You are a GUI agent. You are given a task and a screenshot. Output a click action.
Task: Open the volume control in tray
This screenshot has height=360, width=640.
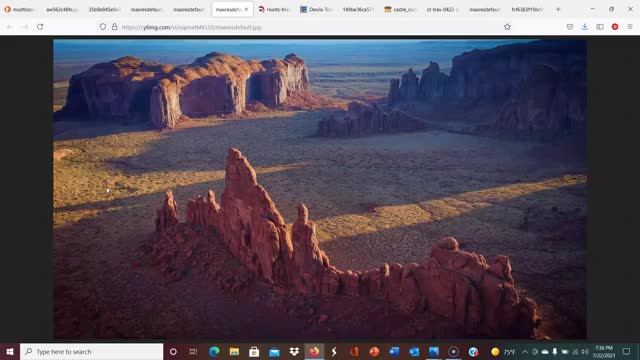(x=585, y=351)
